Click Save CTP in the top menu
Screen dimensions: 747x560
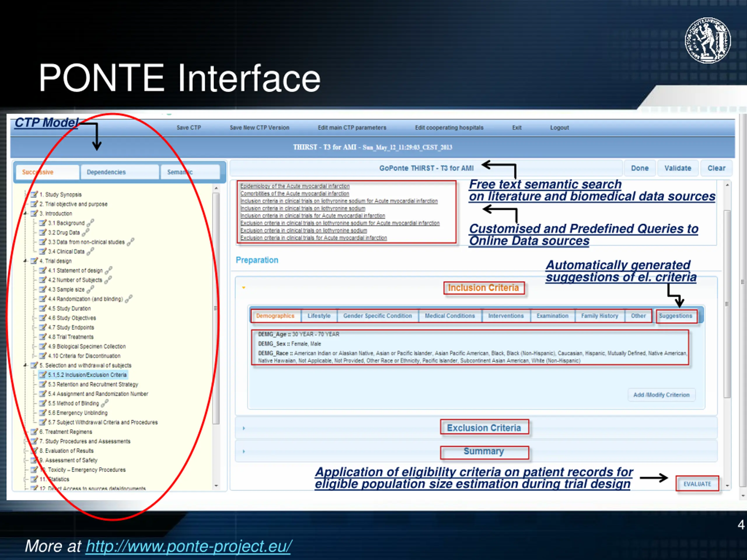coord(189,127)
